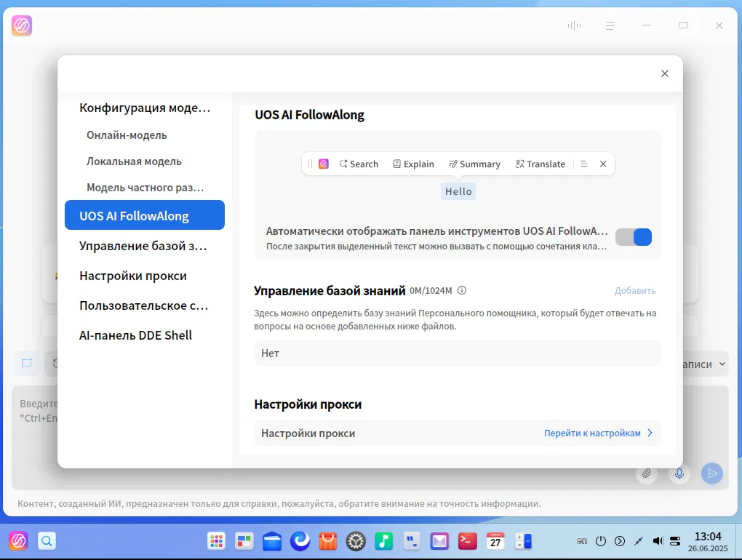Open the mail client in dock
This screenshot has height=560, width=742.
[x=439, y=541]
